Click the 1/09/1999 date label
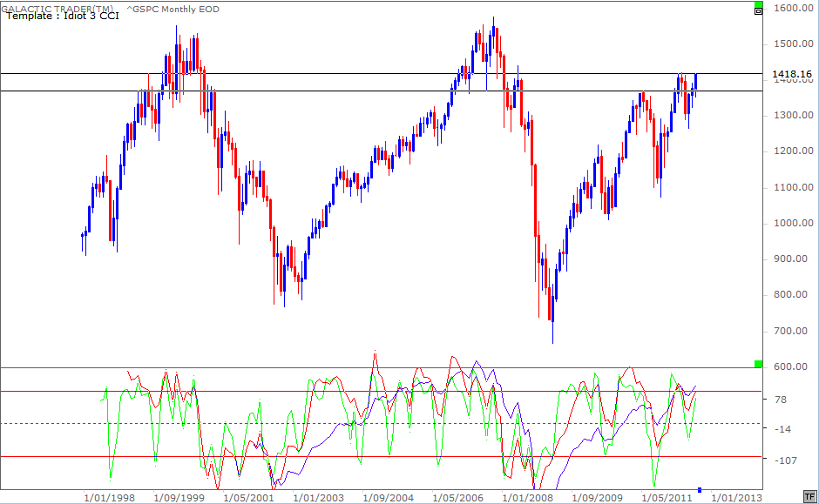The width and height of the screenshot is (819, 504). 179,498
